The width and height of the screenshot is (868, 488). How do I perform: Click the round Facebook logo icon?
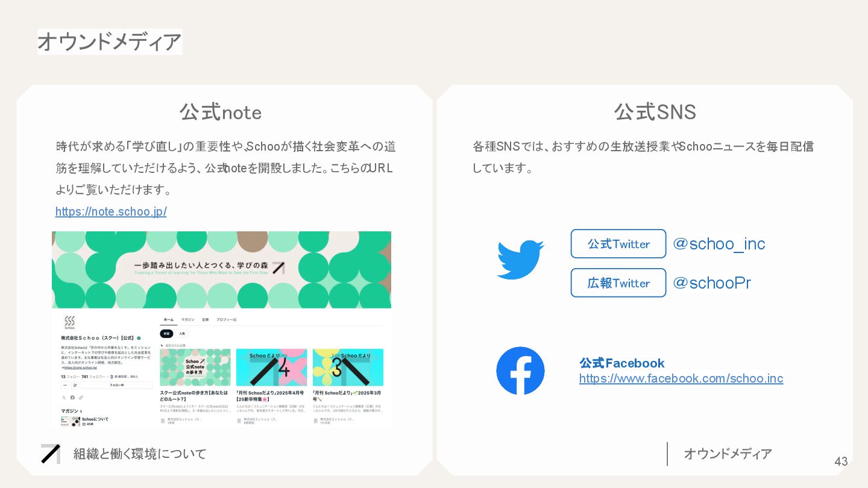pyautogui.click(x=520, y=371)
